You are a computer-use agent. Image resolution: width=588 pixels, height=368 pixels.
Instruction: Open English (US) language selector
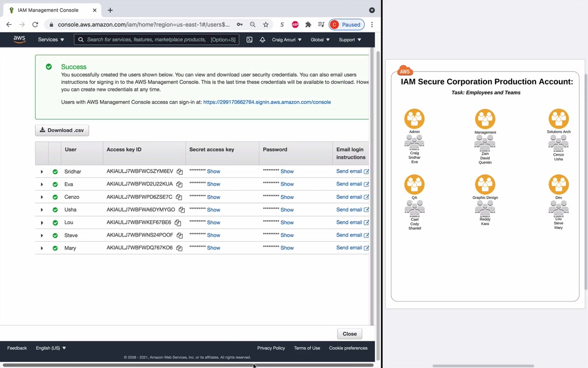click(51, 348)
